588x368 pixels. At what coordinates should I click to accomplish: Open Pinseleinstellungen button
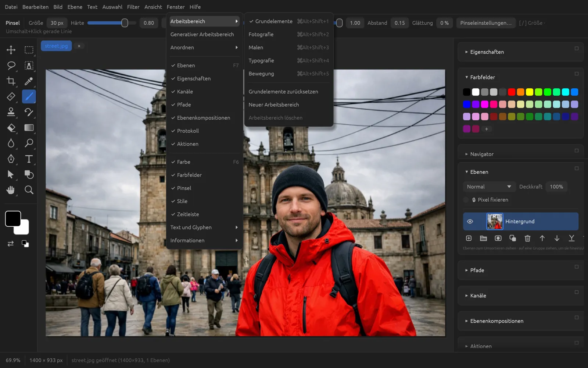(x=485, y=23)
